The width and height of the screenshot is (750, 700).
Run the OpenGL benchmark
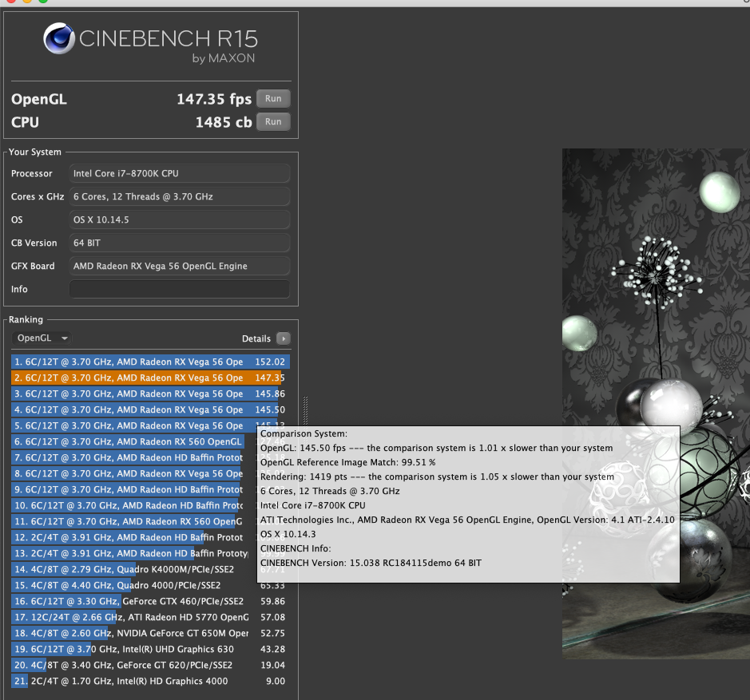tap(273, 98)
